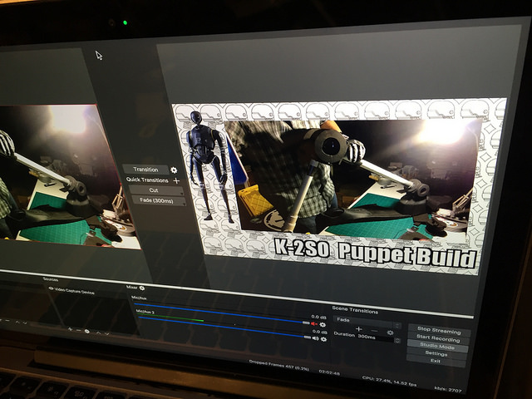The width and height of the screenshot is (532, 399).
Task: Click Start Recording button
Action: coord(438,338)
